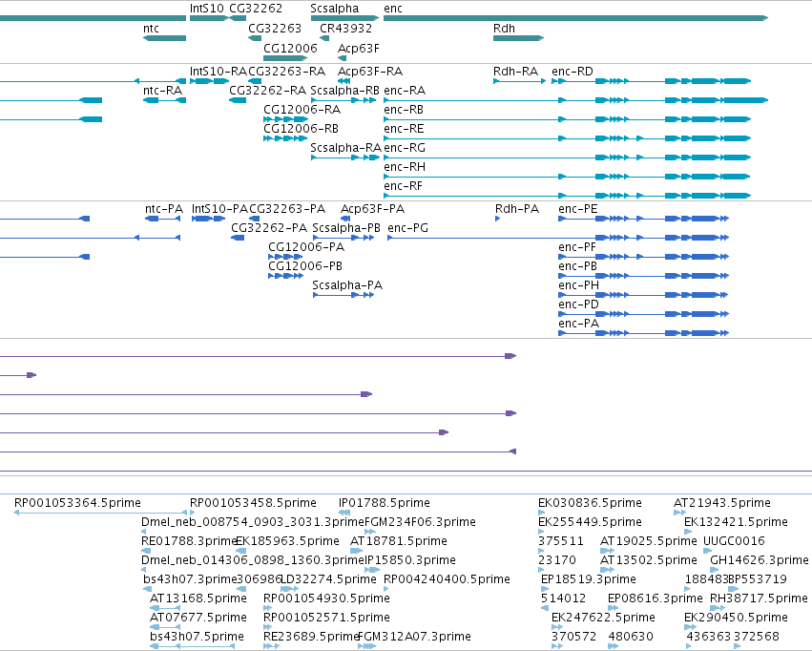Select the CG12006 gene label
812x651 pixels.
tap(290, 48)
